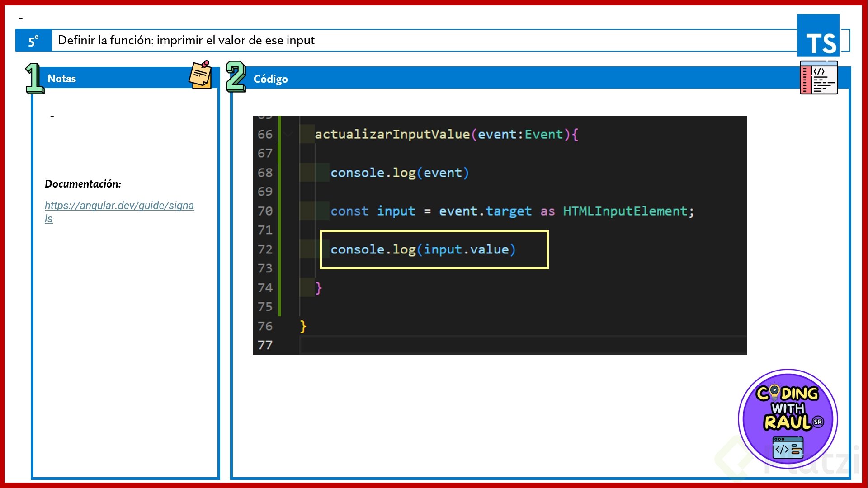Collapse the code fold chevron at line 66
The width and height of the screenshot is (868, 488).
288,134
